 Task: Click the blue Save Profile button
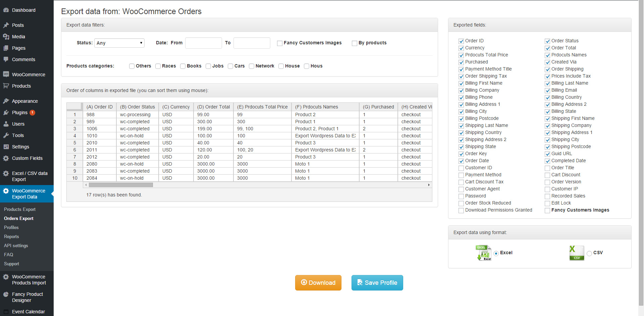pos(377,283)
